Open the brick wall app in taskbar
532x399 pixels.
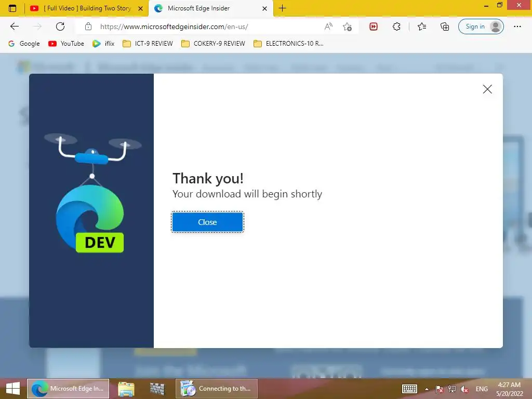click(157, 389)
